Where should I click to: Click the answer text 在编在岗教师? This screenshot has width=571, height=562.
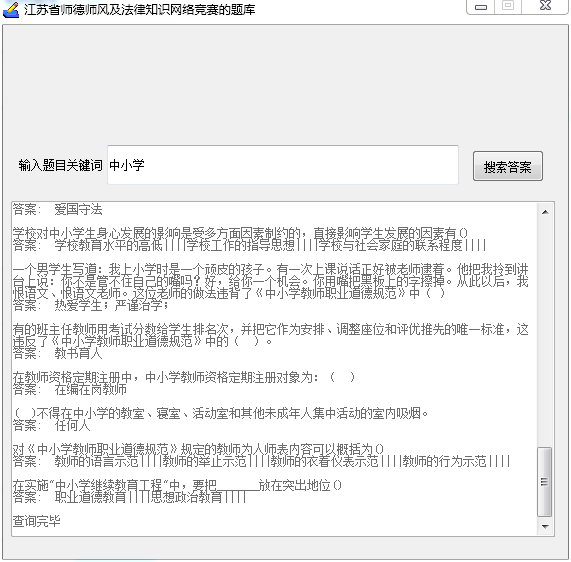pyautogui.click(x=90, y=389)
